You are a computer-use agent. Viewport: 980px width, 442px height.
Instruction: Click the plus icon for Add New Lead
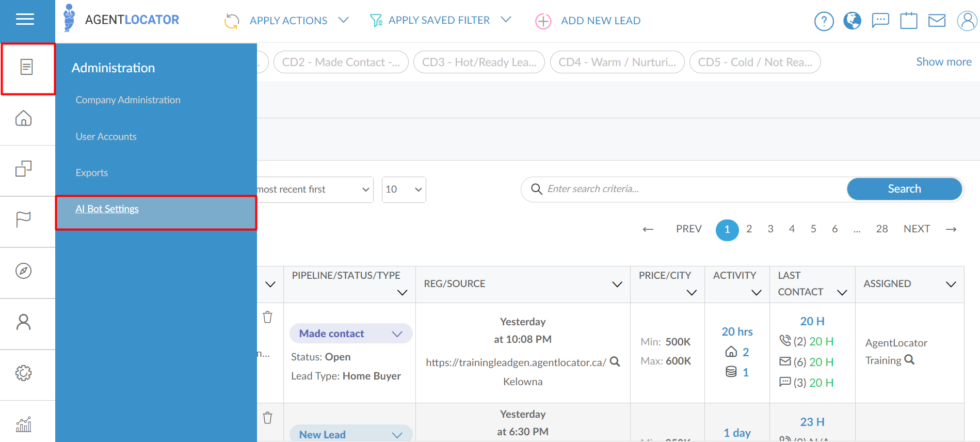pyautogui.click(x=543, y=21)
